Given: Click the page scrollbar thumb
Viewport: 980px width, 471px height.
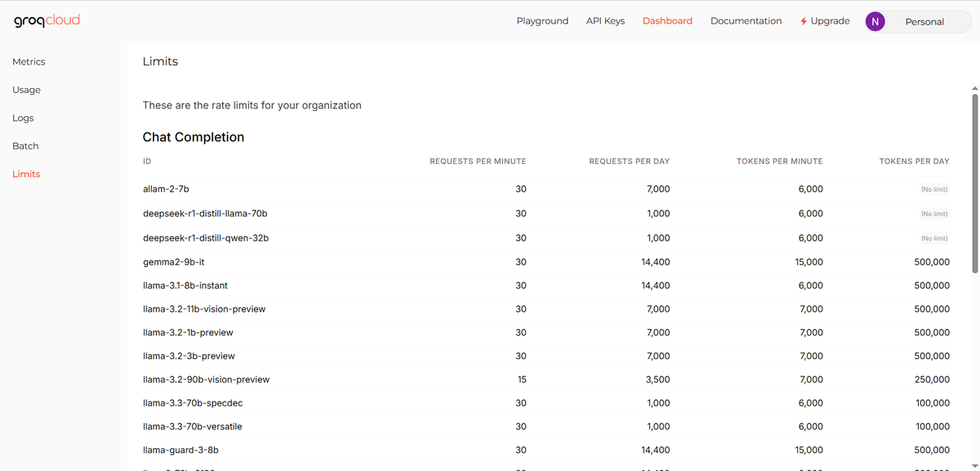Looking at the screenshot, I should tap(973, 183).
